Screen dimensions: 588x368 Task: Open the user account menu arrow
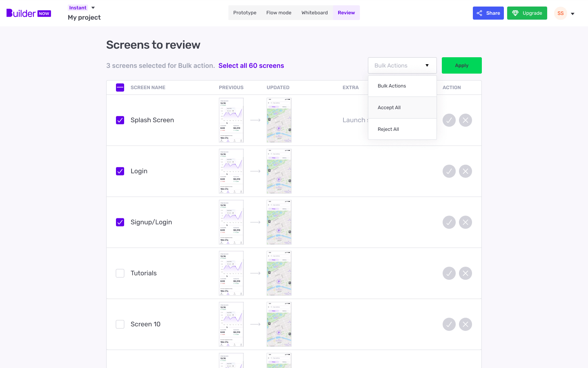[x=572, y=13]
